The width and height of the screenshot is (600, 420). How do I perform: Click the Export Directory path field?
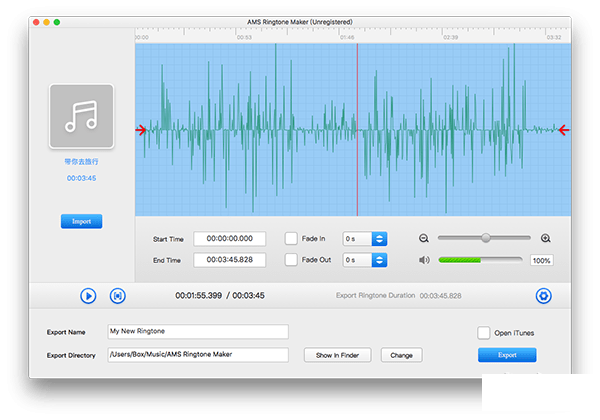coord(198,355)
